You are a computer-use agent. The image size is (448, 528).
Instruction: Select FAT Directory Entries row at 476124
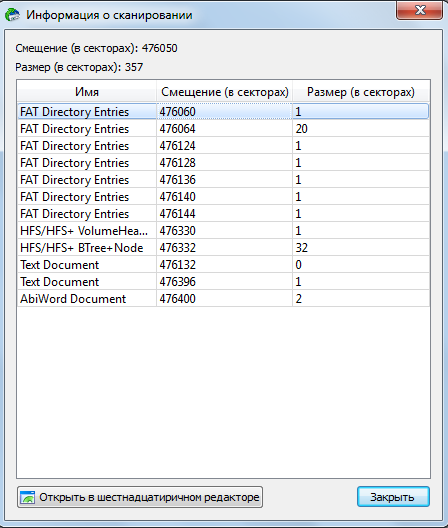223,146
